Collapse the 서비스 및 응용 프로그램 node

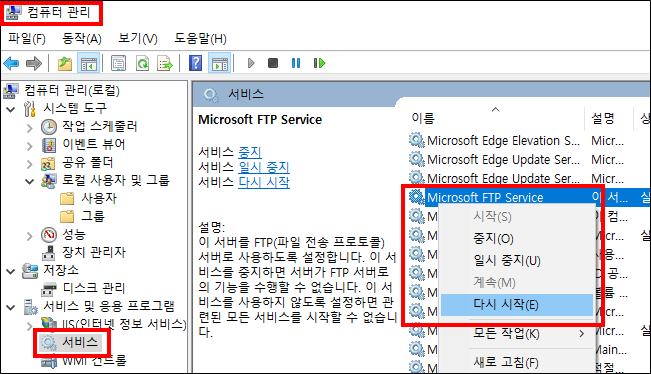coord(11,308)
